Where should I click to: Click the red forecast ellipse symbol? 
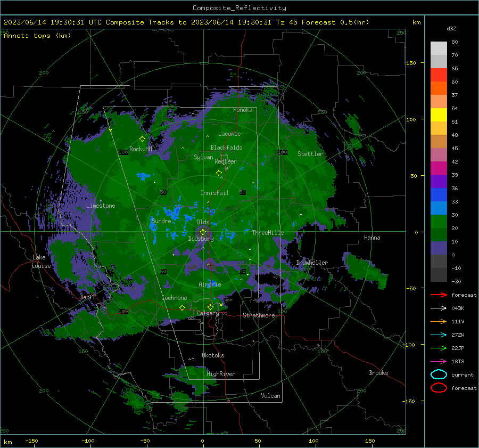pyautogui.click(x=439, y=388)
